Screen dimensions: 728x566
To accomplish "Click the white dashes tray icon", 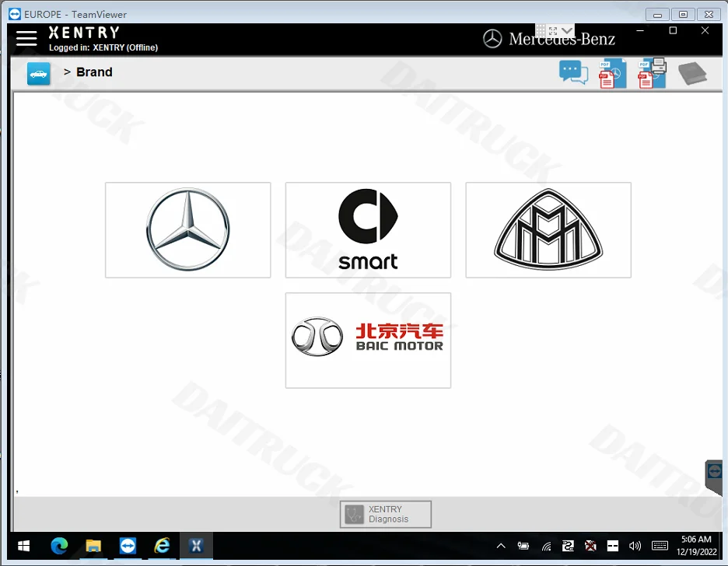I will [613, 546].
